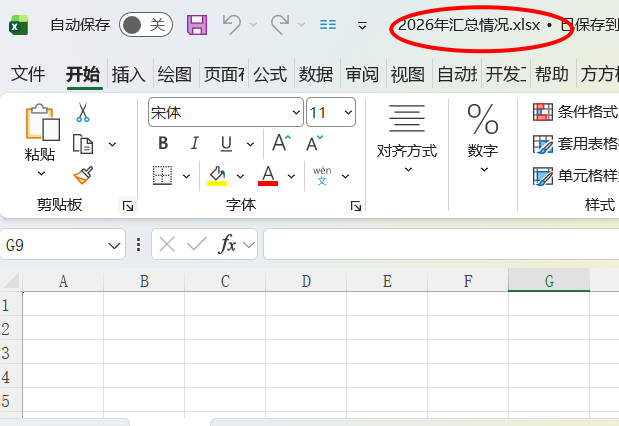619x426 pixels.
Task: Click the Save floppy disk icon
Action: coord(197,25)
